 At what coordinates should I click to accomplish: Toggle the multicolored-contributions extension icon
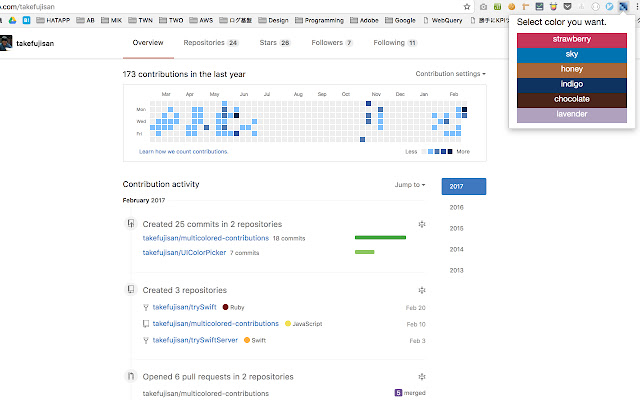pyautogui.click(x=623, y=7)
